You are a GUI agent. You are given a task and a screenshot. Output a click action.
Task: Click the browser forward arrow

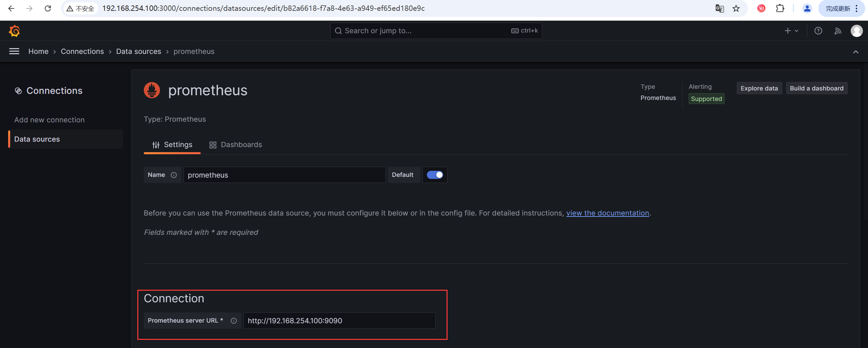[x=29, y=8]
